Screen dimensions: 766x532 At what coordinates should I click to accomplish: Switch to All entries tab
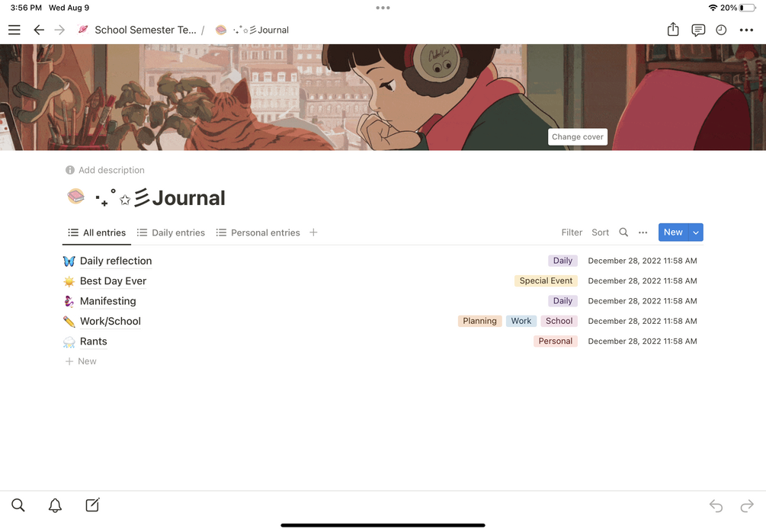coord(97,232)
